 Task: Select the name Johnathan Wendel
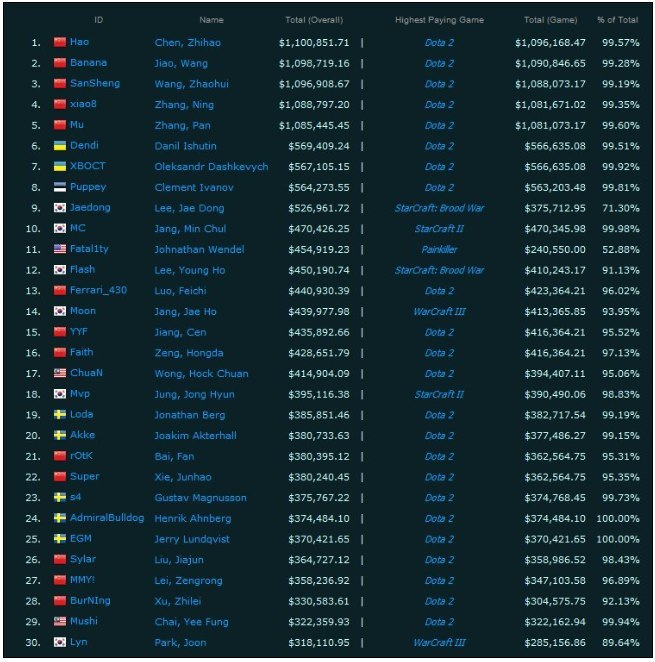click(199, 249)
